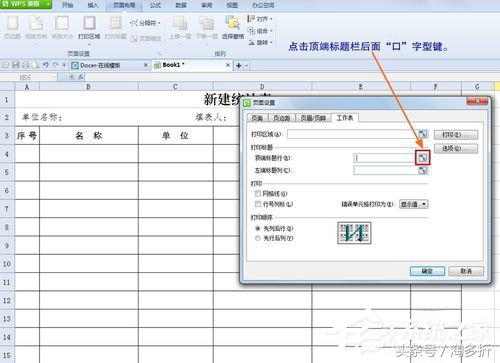
Task: Select row 10 header in spreadsheet
Action: tap(7, 264)
